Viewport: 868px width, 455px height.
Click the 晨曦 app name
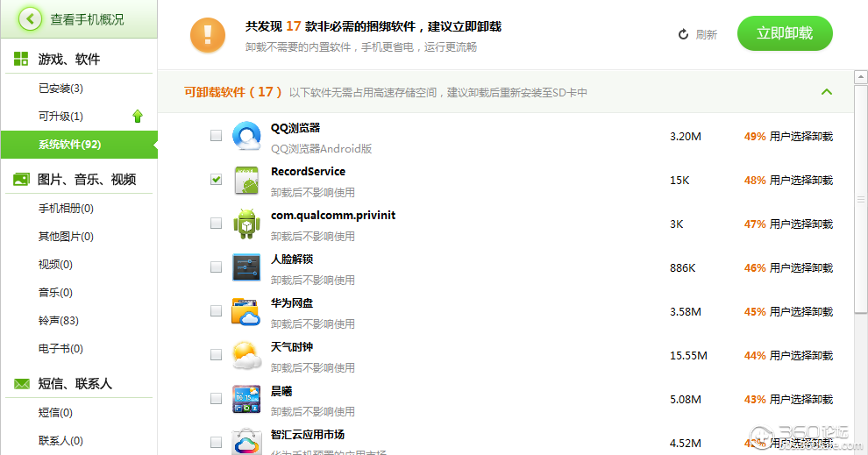click(x=281, y=391)
